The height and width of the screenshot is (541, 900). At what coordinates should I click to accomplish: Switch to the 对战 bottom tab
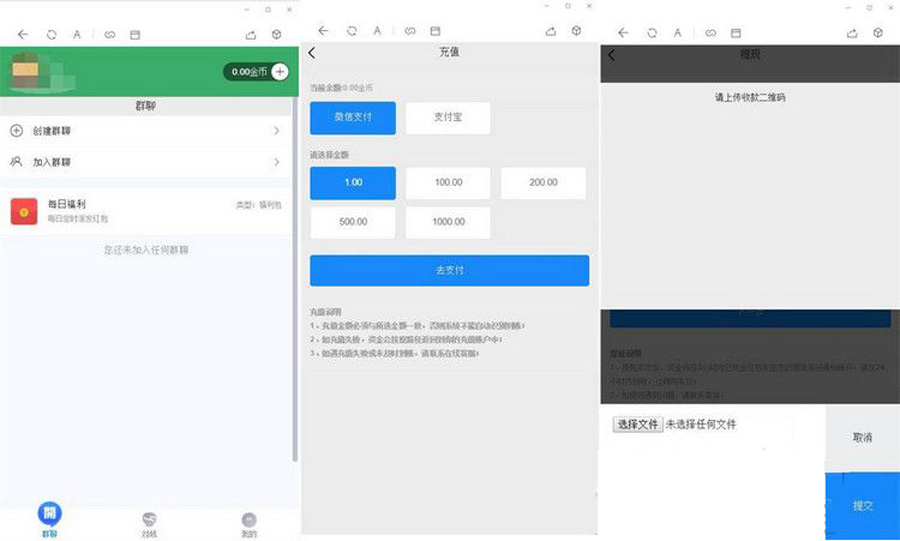coord(149,520)
